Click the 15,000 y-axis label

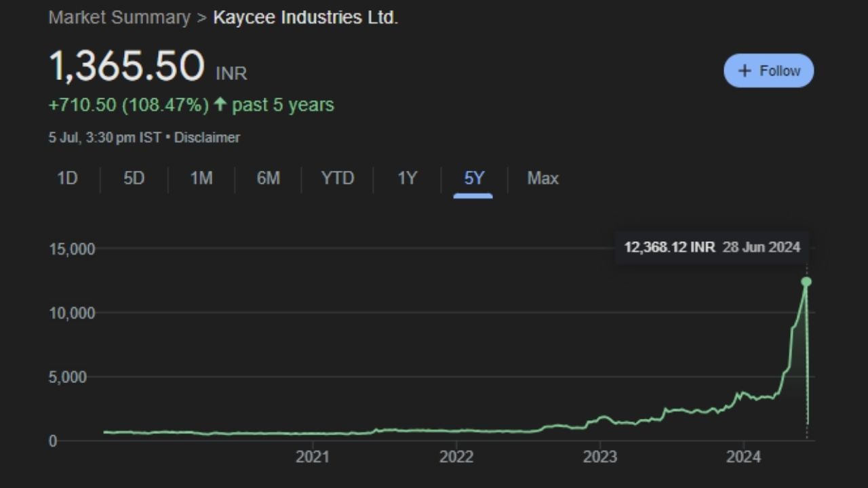72,249
